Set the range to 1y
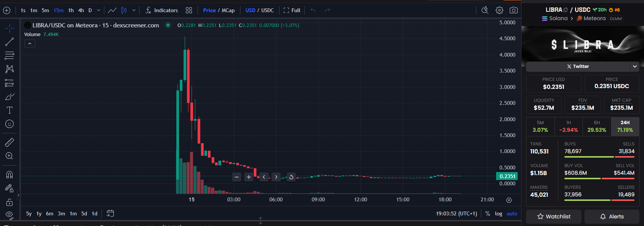Image resolution: width=644 pixels, height=226 pixels. pos(39,214)
